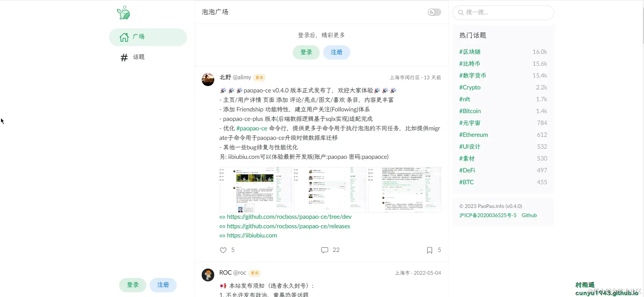Toggle the dark mode switch
Screen dimensions: 644x297
pos(434,12)
